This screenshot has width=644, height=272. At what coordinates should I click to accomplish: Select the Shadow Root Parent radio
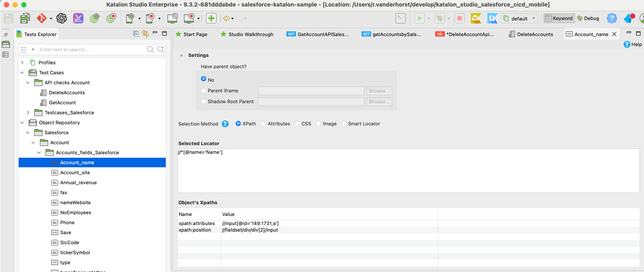pyautogui.click(x=204, y=101)
